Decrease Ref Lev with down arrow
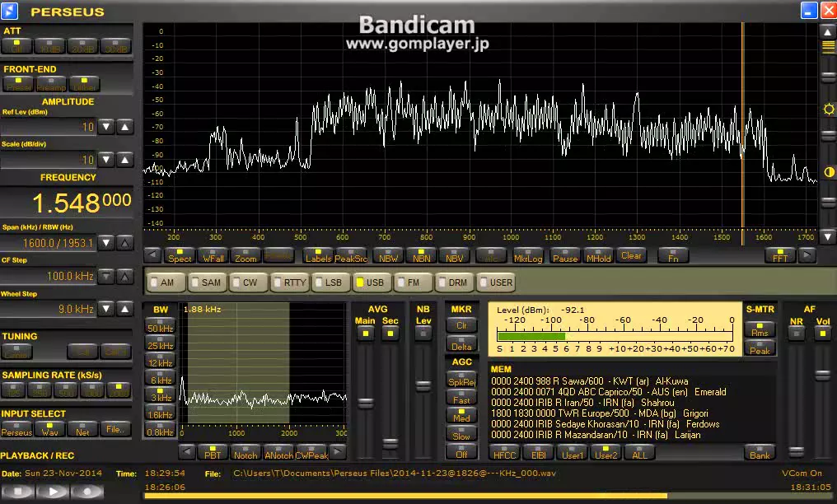Viewport: 837px width, 504px height. (106, 127)
